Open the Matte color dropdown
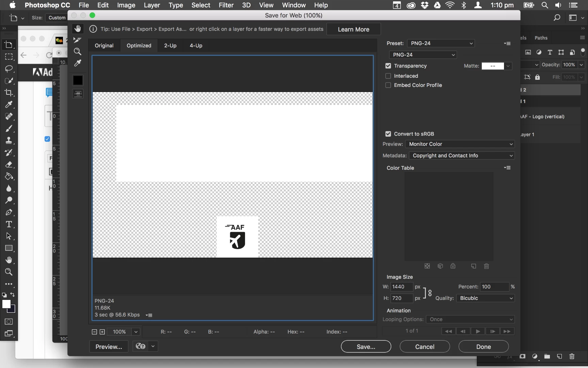 click(508, 66)
